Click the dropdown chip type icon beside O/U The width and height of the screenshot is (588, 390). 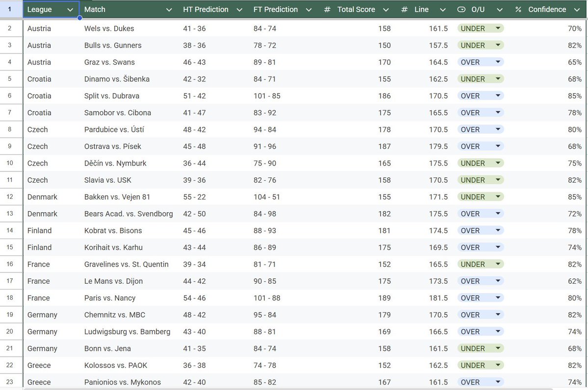click(461, 9)
